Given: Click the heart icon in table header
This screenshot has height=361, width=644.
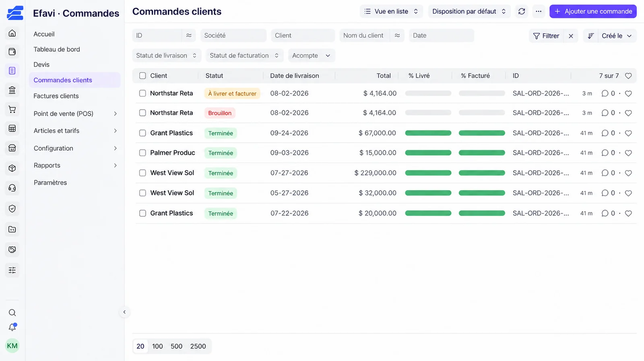Looking at the screenshot, I should (628, 76).
